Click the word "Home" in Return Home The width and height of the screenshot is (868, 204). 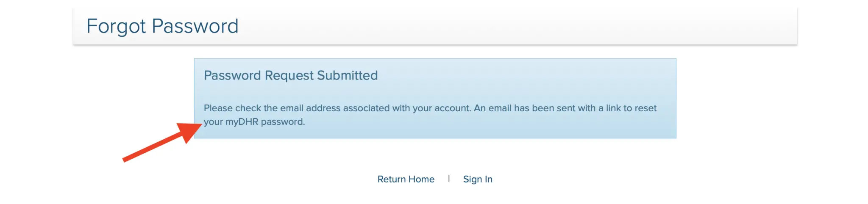point(422,179)
